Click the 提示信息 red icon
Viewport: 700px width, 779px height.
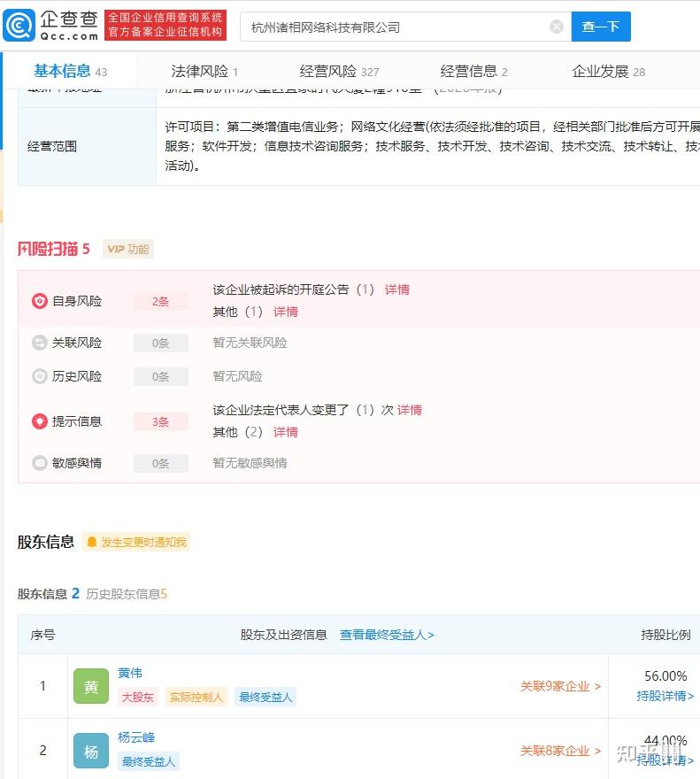[40, 421]
